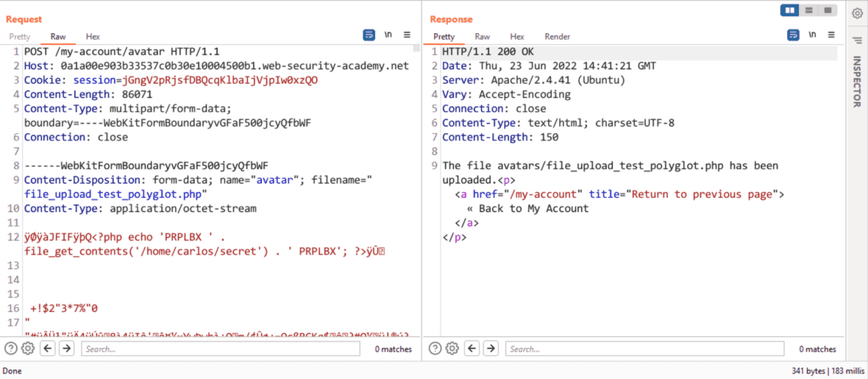Select top-bottom split layout view
Screen dimensions: 868x379
(808, 10)
